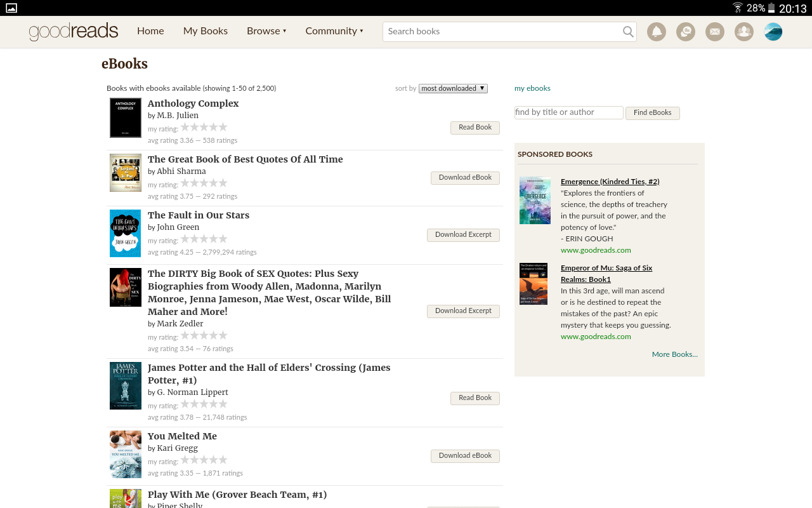Open sponsored Emperor of Mu title link
Viewport: 812px width, 508px height.
coord(606,274)
